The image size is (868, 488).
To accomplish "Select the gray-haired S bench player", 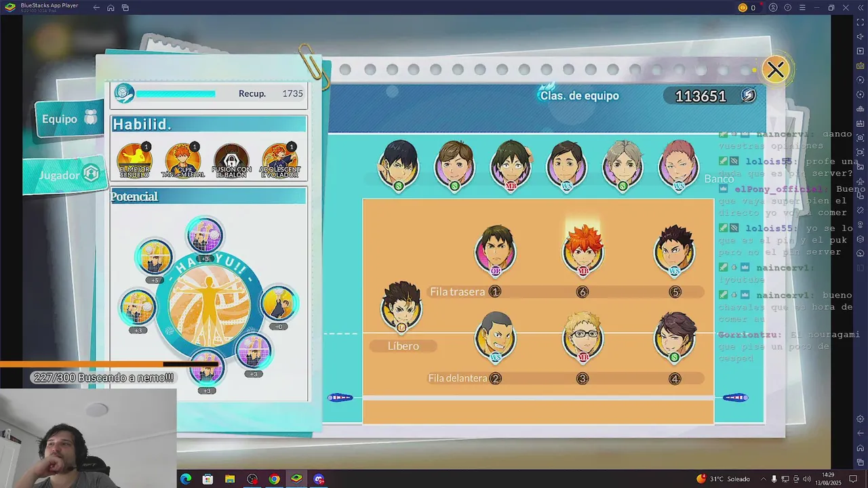I will (623, 165).
